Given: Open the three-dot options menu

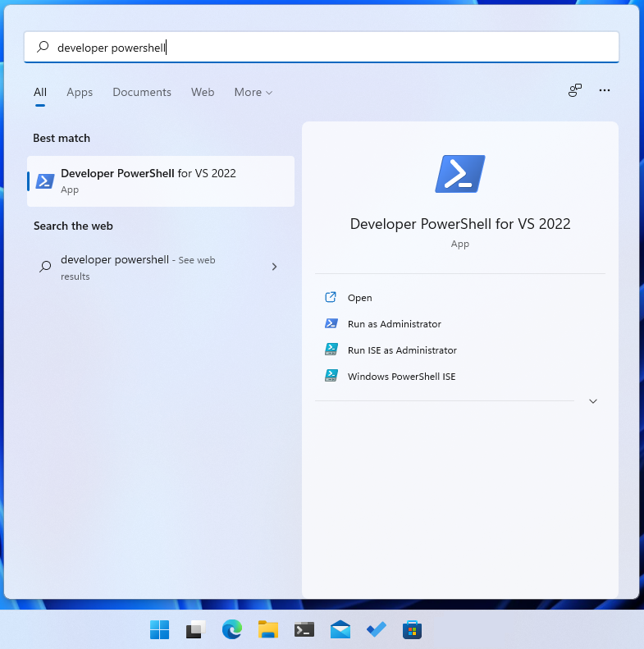Looking at the screenshot, I should pyautogui.click(x=605, y=90).
